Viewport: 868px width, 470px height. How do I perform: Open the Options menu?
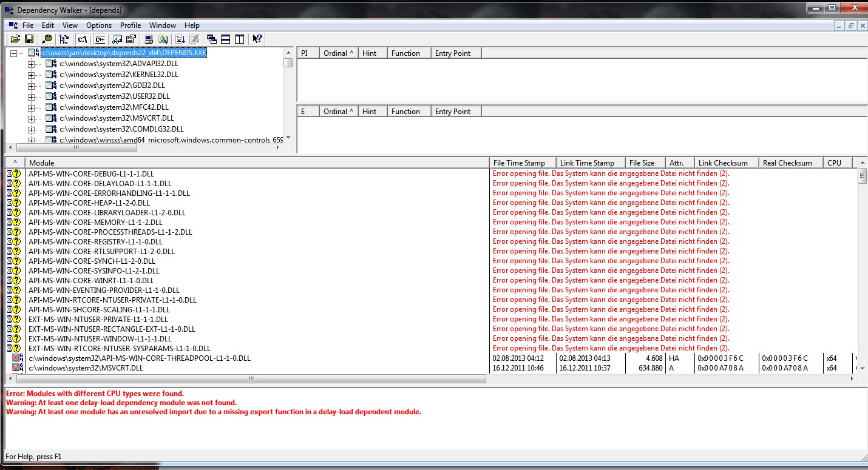click(99, 25)
